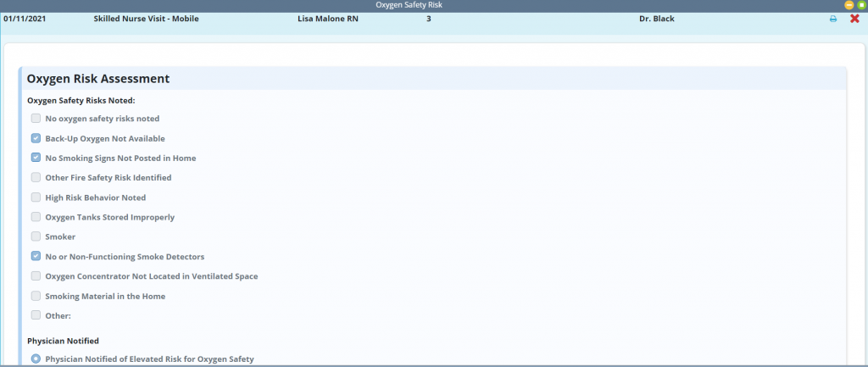The width and height of the screenshot is (868, 367).
Task: Click the 'Skilled Nurse Visit - Mobile' text
Action: click(146, 19)
